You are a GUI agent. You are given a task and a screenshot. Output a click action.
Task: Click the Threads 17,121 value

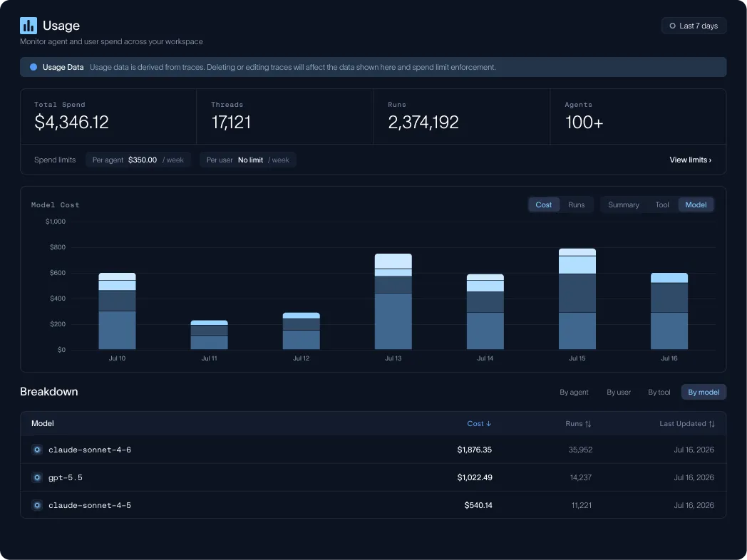(x=231, y=123)
